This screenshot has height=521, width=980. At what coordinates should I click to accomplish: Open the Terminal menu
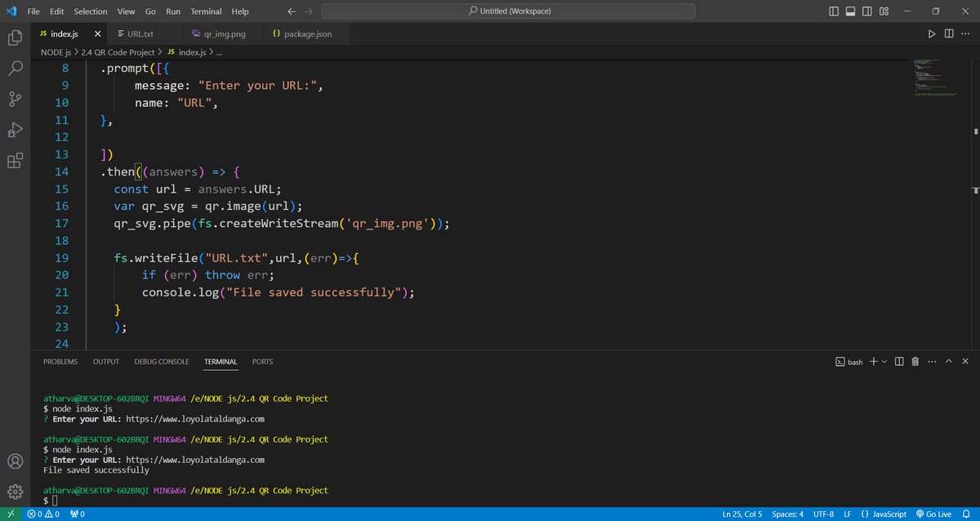pos(205,11)
